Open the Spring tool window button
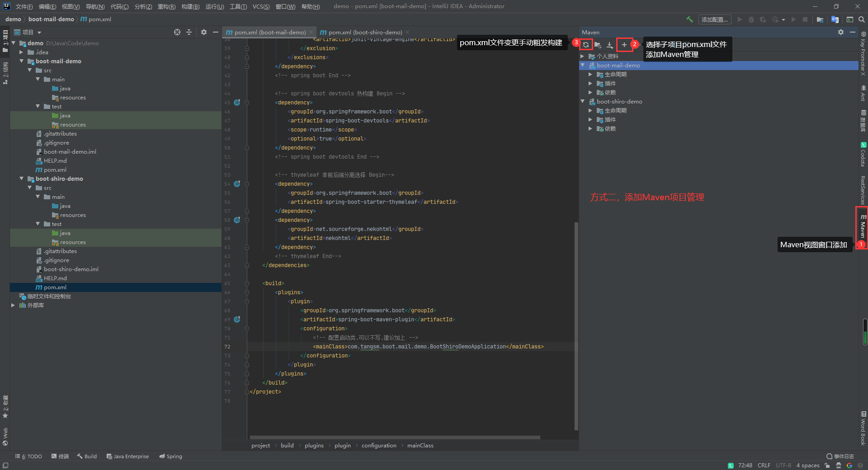 (x=170, y=456)
